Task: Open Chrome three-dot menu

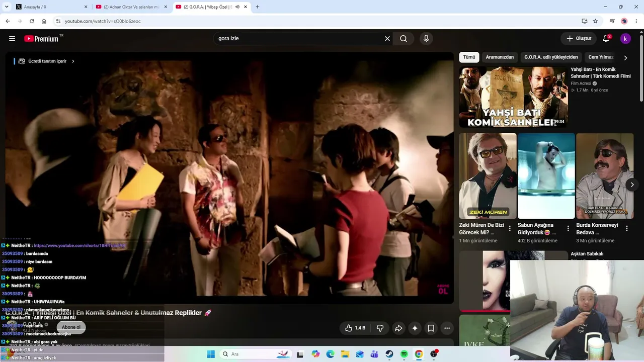Action: pos(636,21)
